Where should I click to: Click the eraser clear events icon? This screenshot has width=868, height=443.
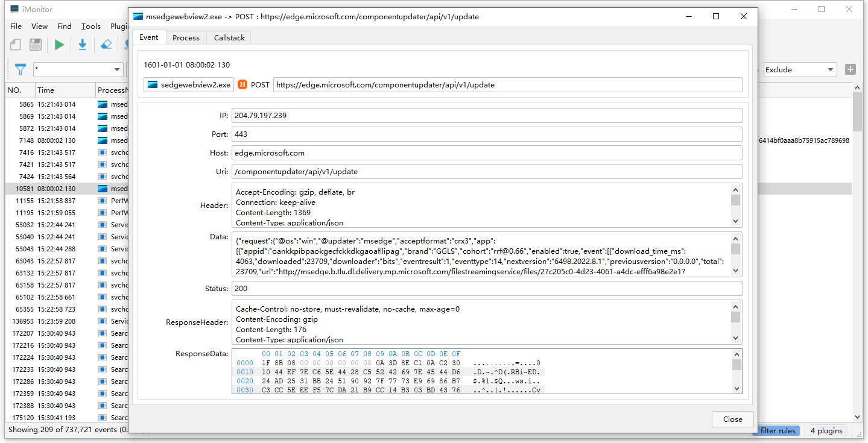click(x=106, y=45)
